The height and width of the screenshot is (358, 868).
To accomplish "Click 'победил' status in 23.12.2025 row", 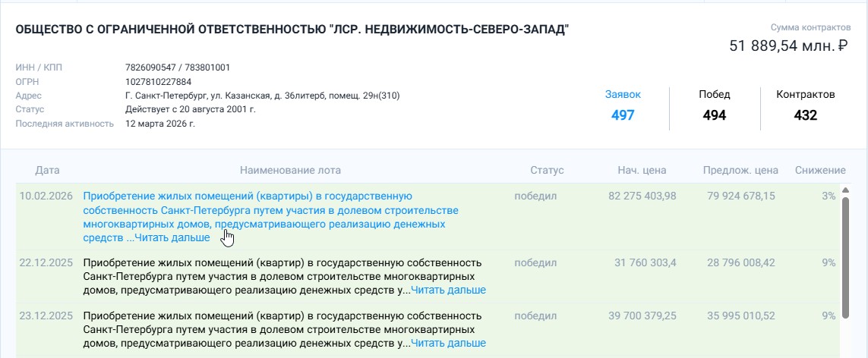I will (x=536, y=316).
